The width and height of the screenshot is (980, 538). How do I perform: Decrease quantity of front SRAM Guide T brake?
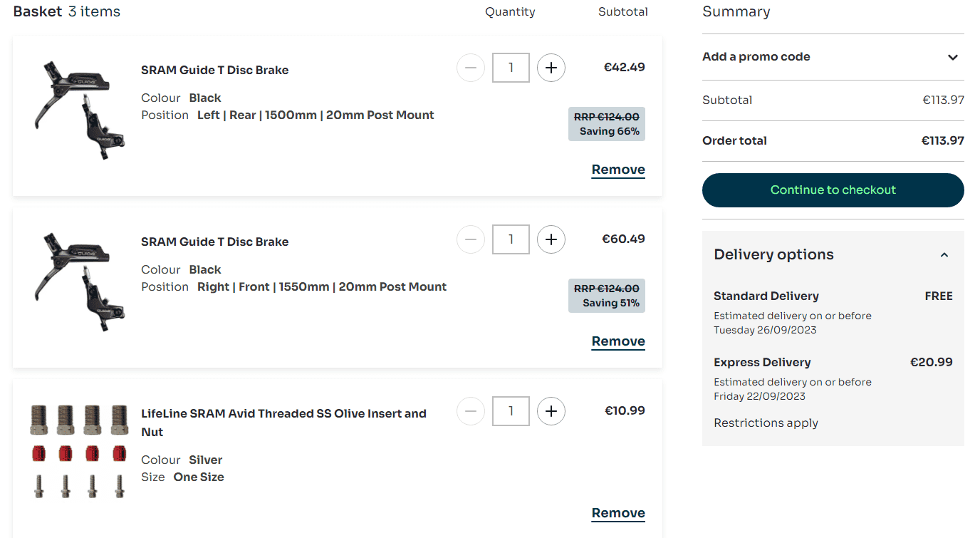click(471, 239)
